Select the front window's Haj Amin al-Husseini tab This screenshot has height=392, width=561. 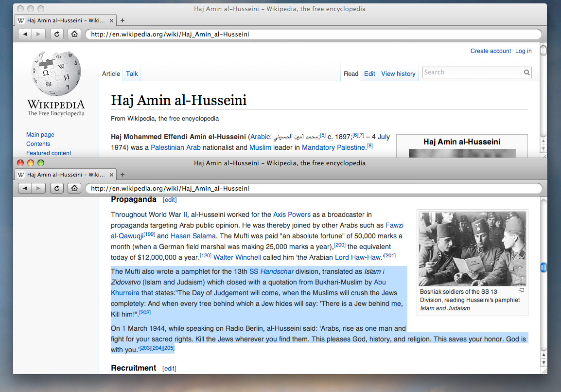pos(66,175)
